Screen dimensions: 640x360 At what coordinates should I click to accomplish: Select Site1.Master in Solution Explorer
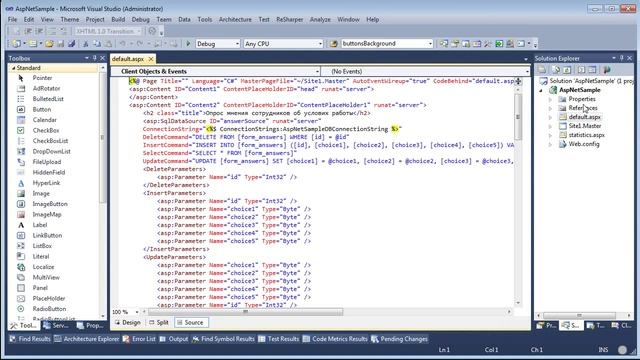(584, 126)
